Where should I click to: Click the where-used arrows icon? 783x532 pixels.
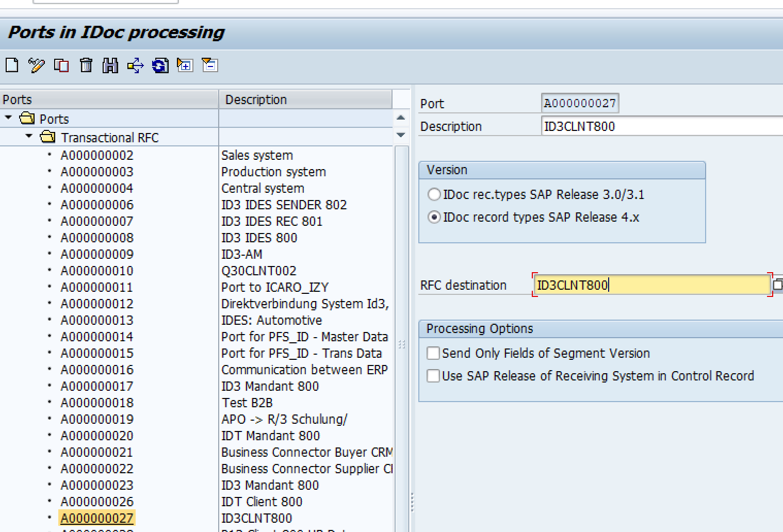coord(136,65)
